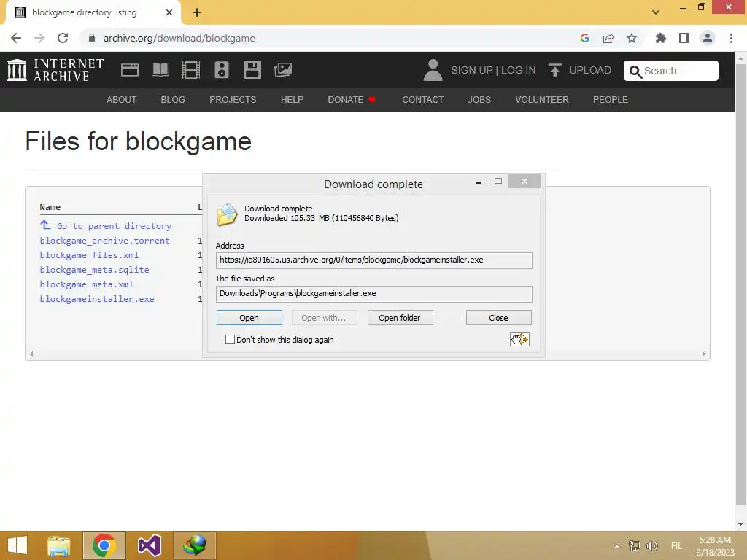View site information lock icon
The height and width of the screenshot is (560, 747).
click(x=92, y=38)
